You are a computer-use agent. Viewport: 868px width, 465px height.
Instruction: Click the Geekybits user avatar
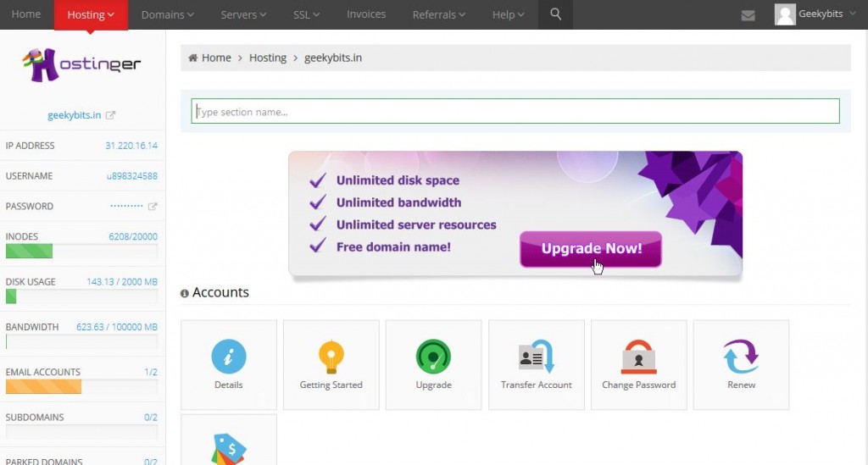(785, 14)
